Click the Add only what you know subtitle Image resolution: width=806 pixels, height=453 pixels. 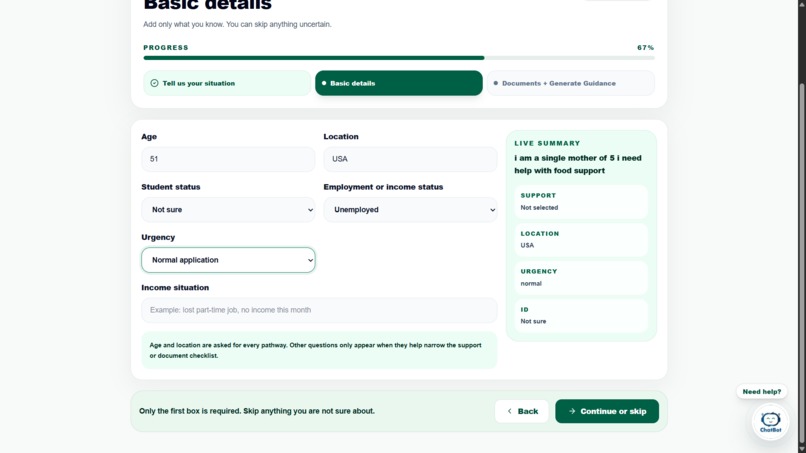pyautogui.click(x=237, y=24)
